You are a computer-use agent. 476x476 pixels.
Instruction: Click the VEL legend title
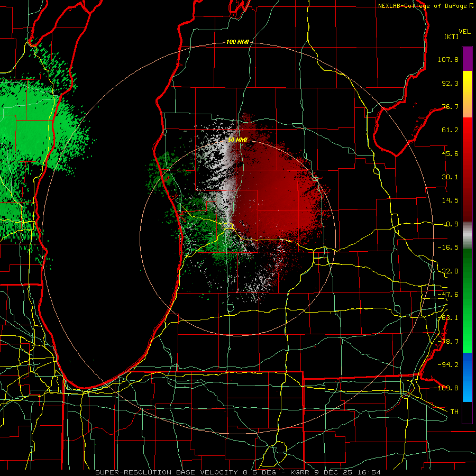click(x=465, y=32)
